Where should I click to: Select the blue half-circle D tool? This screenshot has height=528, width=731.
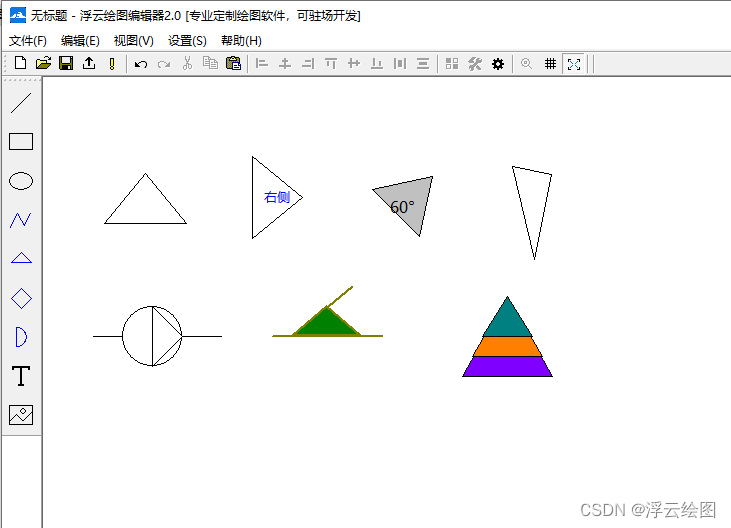[x=21, y=337]
